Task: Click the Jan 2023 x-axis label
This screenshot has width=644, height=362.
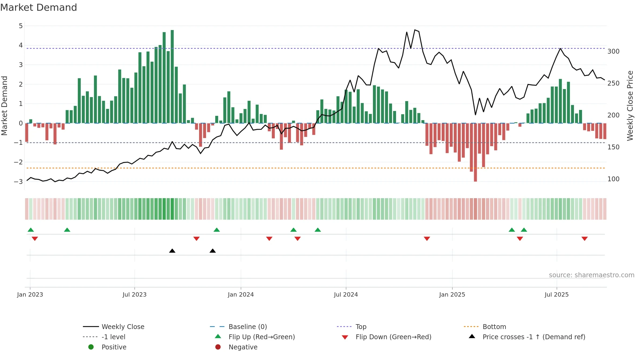Action: tap(30, 294)
